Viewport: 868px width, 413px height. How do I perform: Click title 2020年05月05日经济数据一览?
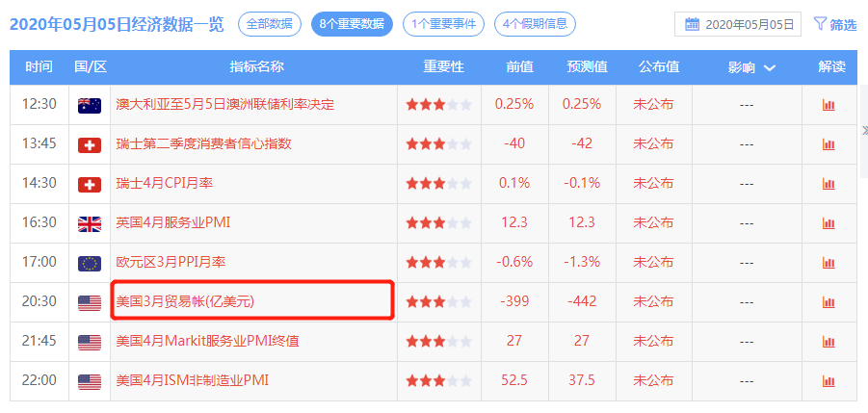pyautogui.click(x=117, y=24)
